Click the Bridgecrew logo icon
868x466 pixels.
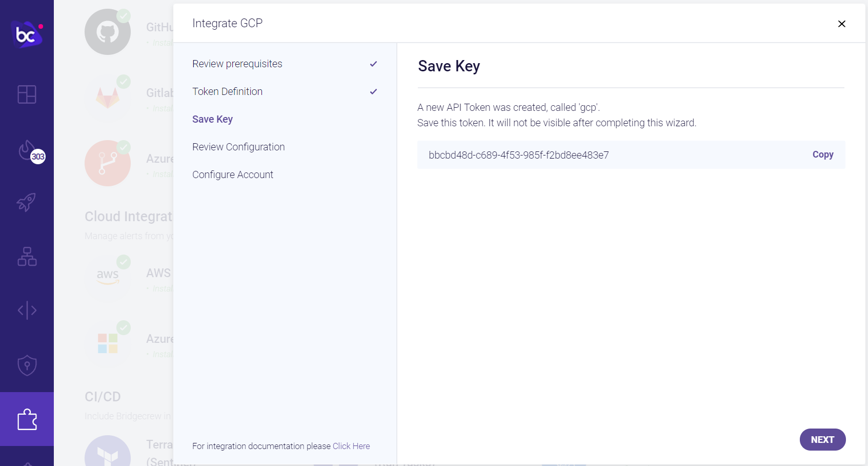pyautogui.click(x=27, y=34)
